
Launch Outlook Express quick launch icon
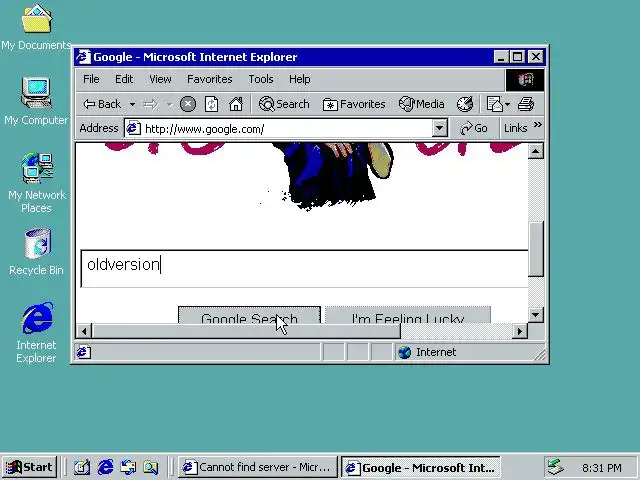pos(128,467)
